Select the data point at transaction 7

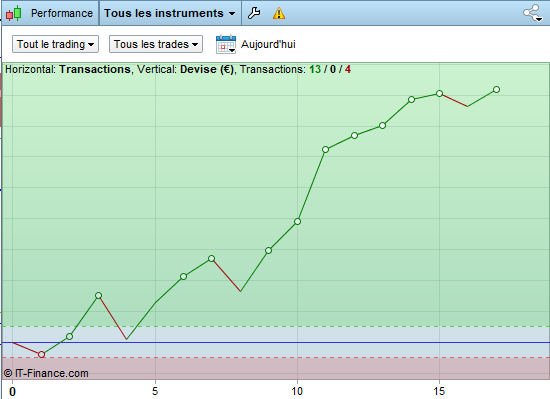click(x=212, y=259)
